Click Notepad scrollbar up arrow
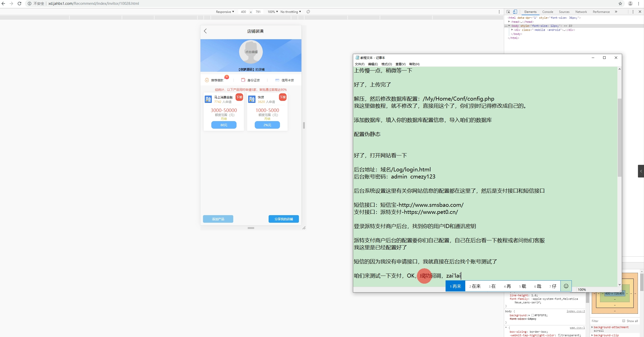644x337 pixels. (620, 69)
